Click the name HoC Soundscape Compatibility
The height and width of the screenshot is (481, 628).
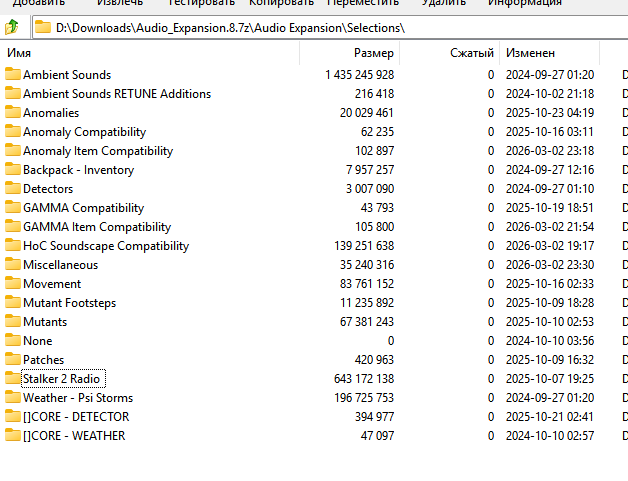(106, 246)
